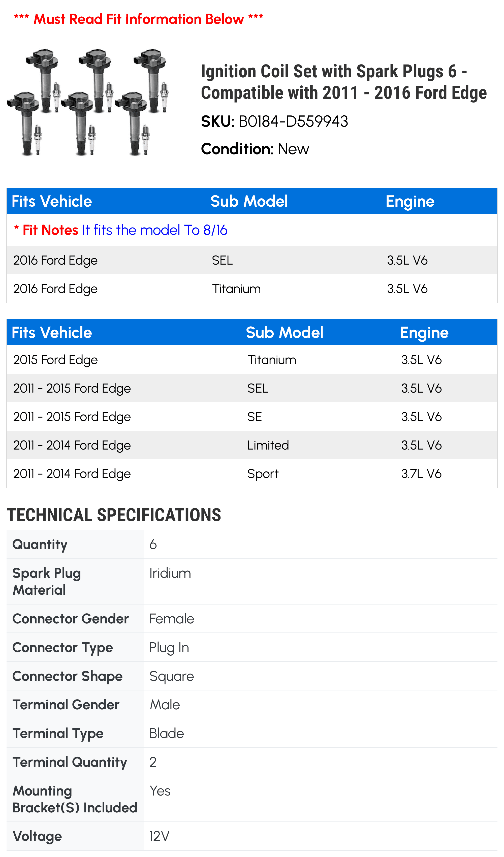
Task: Click the Engine header in the first table
Action: click(x=410, y=201)
